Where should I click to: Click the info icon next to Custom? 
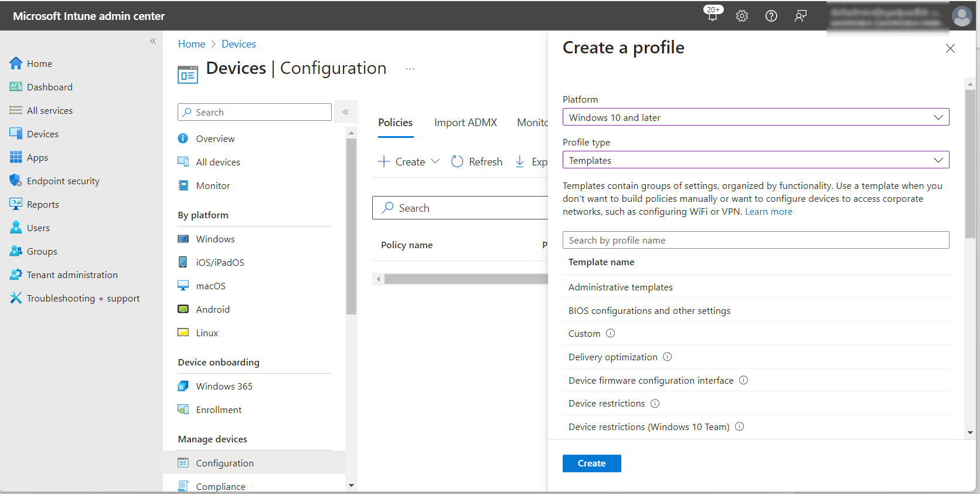(x=610, y=333)
